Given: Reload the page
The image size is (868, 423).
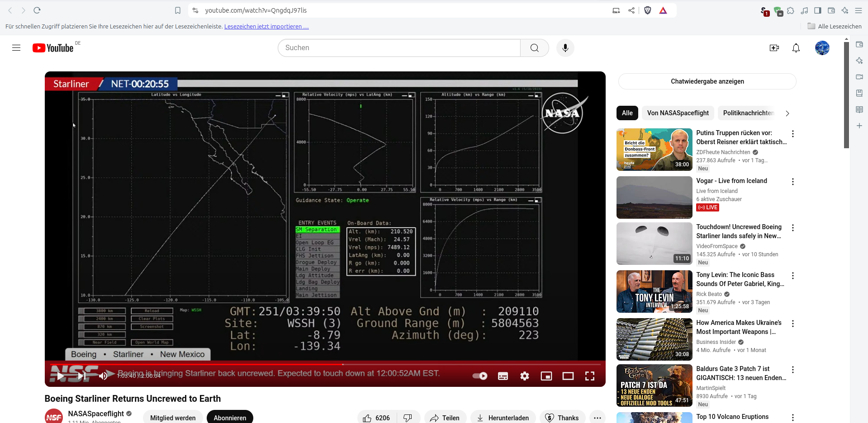Looking at the screenshot, I should [x=37, y=10].
